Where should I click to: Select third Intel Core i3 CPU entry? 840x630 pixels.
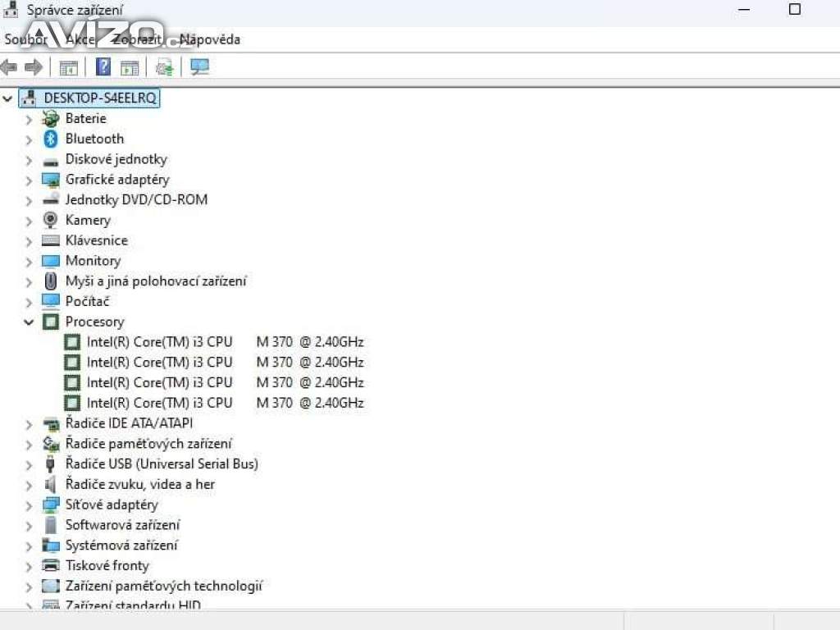pyautogui.click(x=225, y=382)
